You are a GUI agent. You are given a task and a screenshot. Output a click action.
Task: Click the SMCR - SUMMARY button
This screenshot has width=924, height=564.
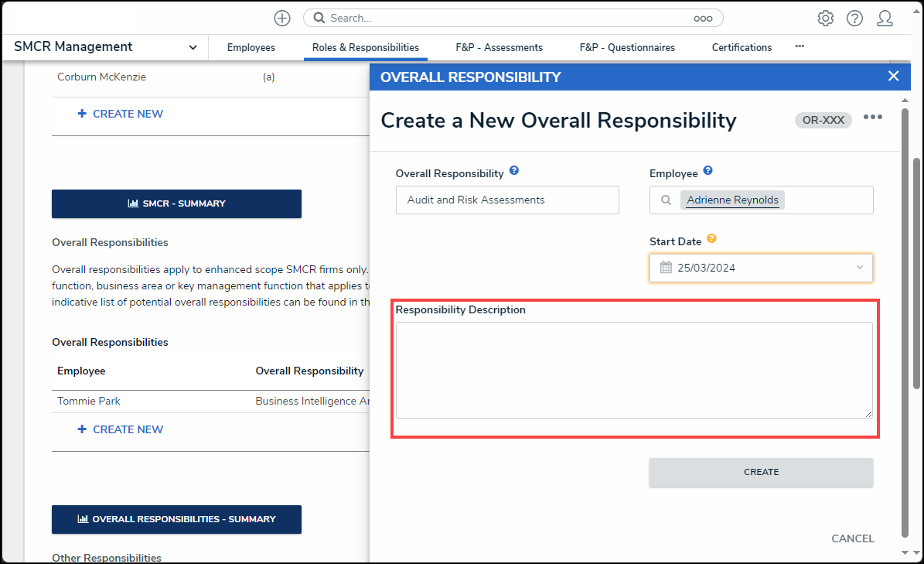[x=176, y=204]
